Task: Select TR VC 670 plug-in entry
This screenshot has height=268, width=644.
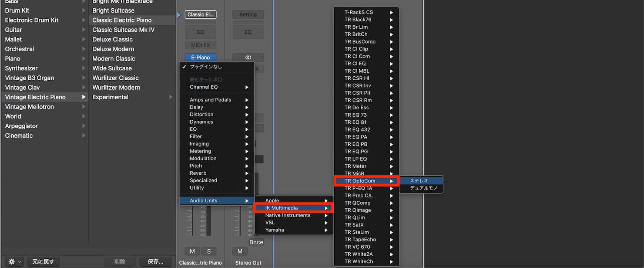Action: pyautogui.click(x=366, y=247)
